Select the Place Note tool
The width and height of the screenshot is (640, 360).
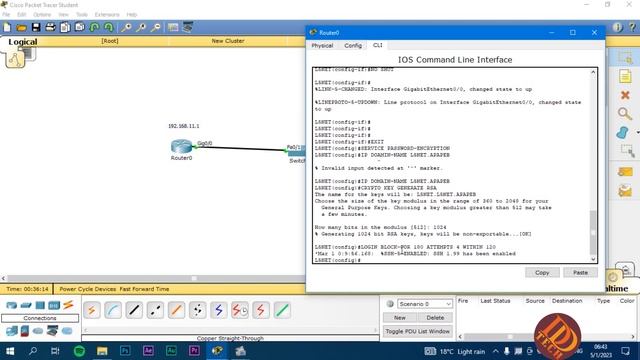625,76
